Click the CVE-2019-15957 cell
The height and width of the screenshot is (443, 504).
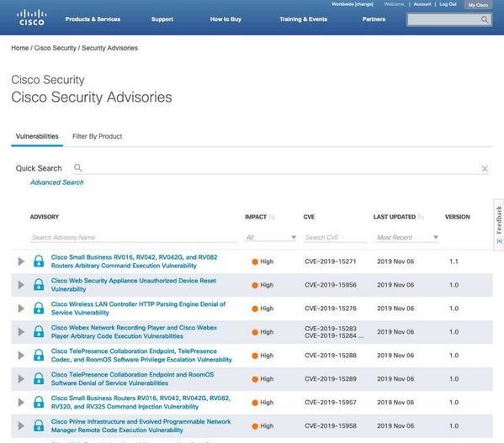point(331,403)
